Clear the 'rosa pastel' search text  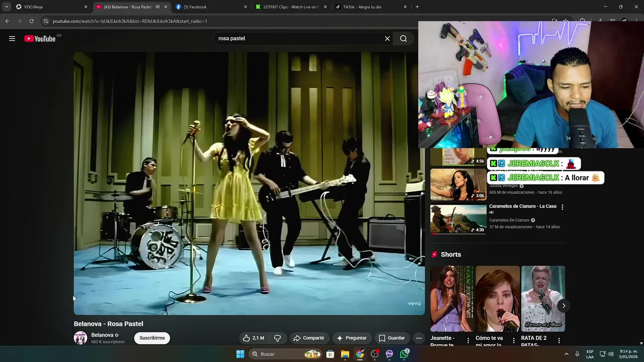point(387,39)
